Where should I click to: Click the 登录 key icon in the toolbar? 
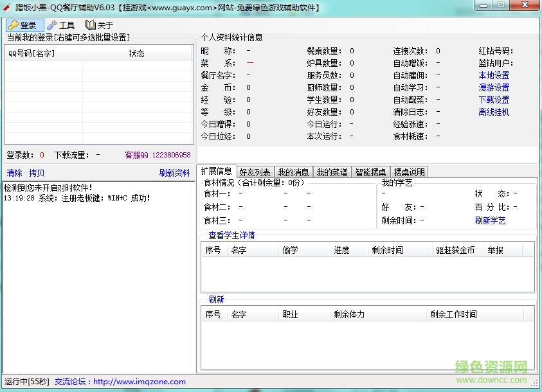[x=13, y=25]
